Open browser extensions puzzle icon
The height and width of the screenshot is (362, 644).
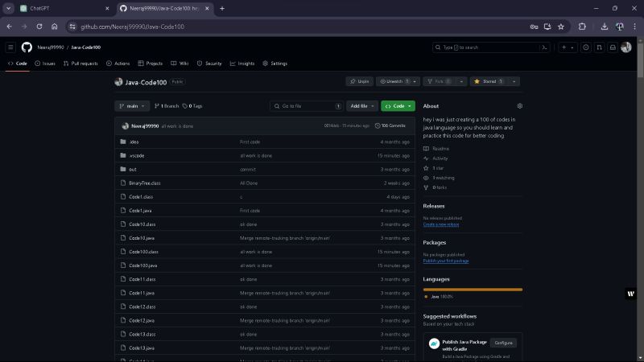tap(582, 27)
